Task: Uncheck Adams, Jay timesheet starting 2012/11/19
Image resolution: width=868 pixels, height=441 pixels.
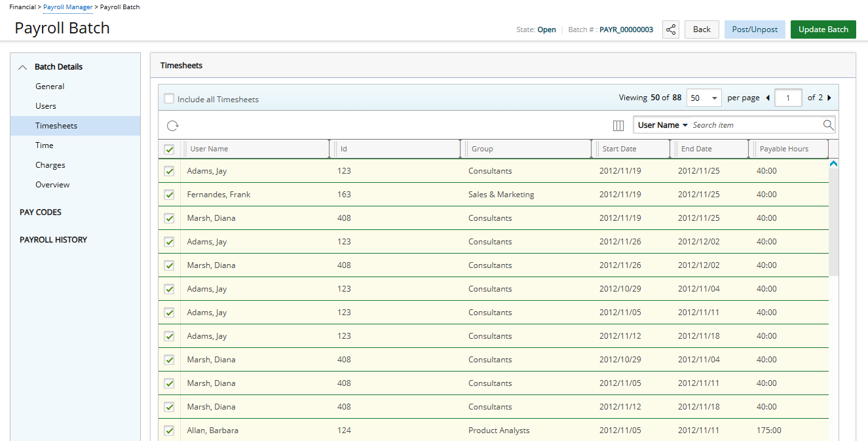Action: click(x=169, y=171)
